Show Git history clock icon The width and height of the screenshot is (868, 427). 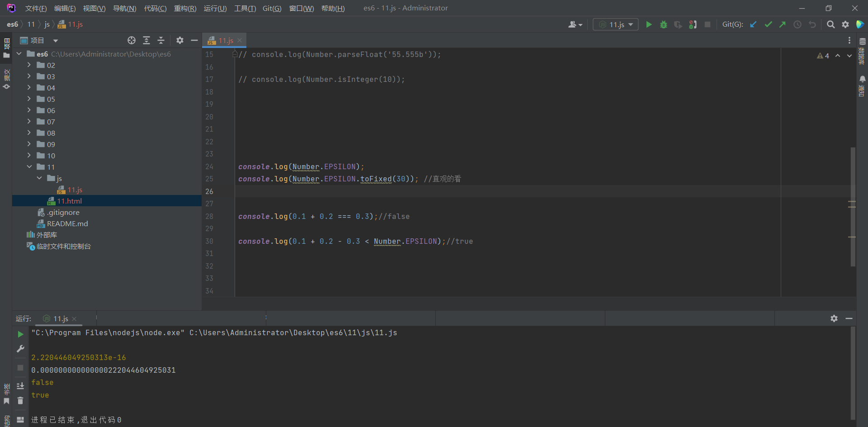[797, 24]
